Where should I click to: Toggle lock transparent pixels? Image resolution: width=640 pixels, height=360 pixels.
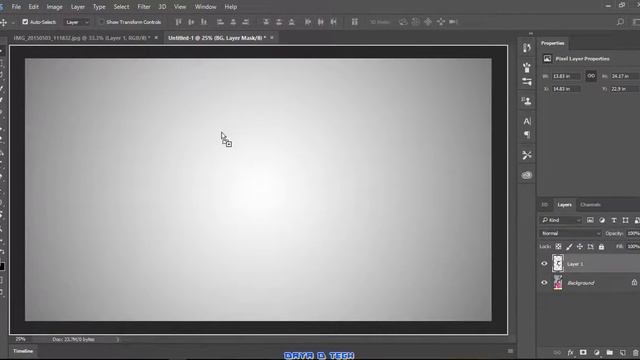click(558, 247)
